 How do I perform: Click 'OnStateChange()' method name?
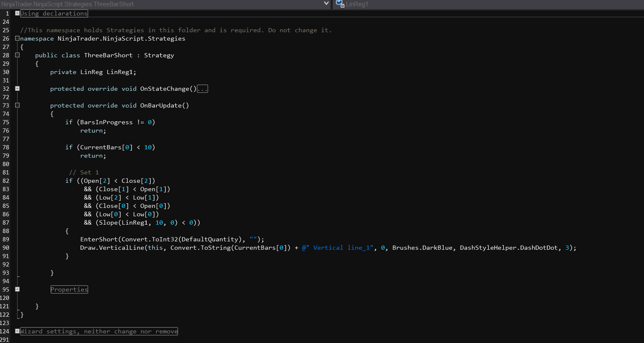pos(168,89)
